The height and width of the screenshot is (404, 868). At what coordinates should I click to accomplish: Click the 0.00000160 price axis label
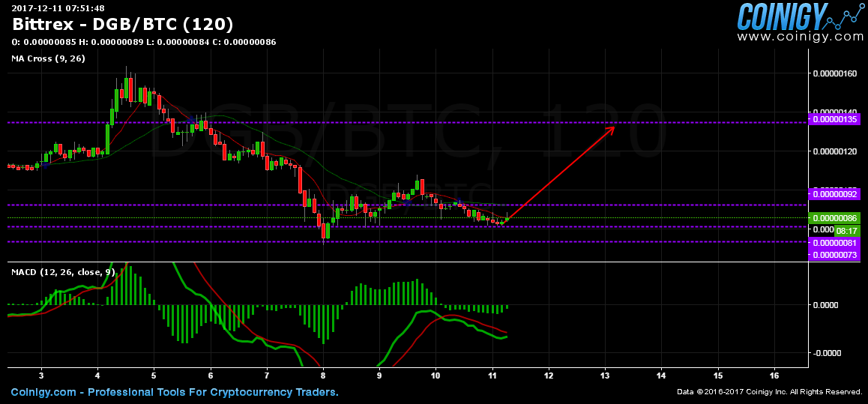coord(835,73)
